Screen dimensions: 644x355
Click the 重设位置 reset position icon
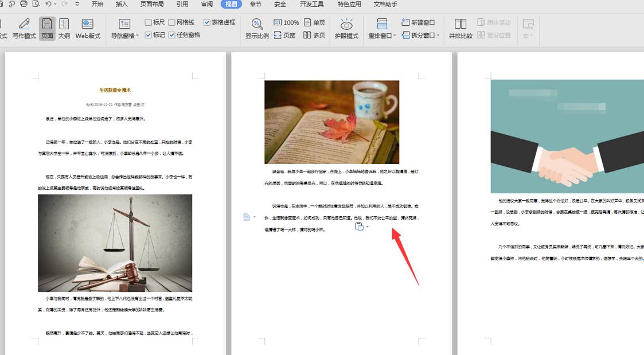pos(481,36)
